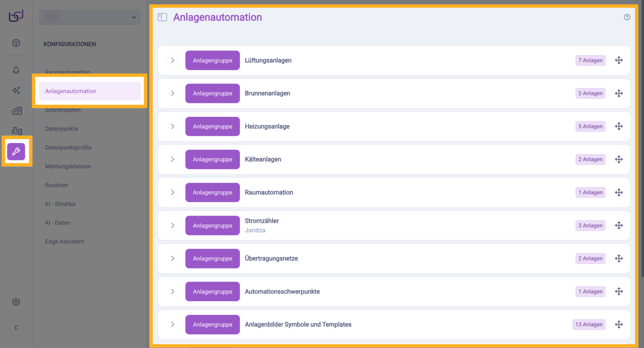Click the move handle beside Brunnenanlagen
The width and height of the screenshot is (644, 348).
pos(619,93)
